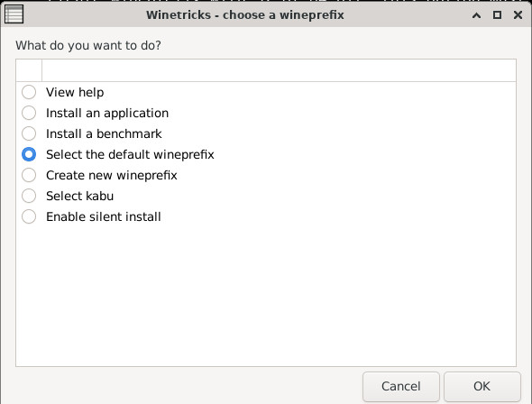Screen dimensions: 532x404
Task: Click the "Create new wineprefix" label text
Action: [x=112, y=175]
